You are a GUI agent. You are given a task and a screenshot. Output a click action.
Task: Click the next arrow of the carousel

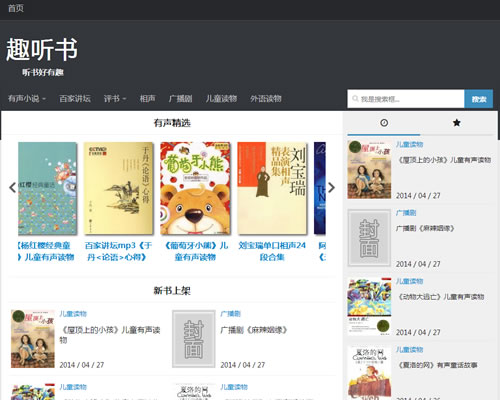click(x=331, y=187)
